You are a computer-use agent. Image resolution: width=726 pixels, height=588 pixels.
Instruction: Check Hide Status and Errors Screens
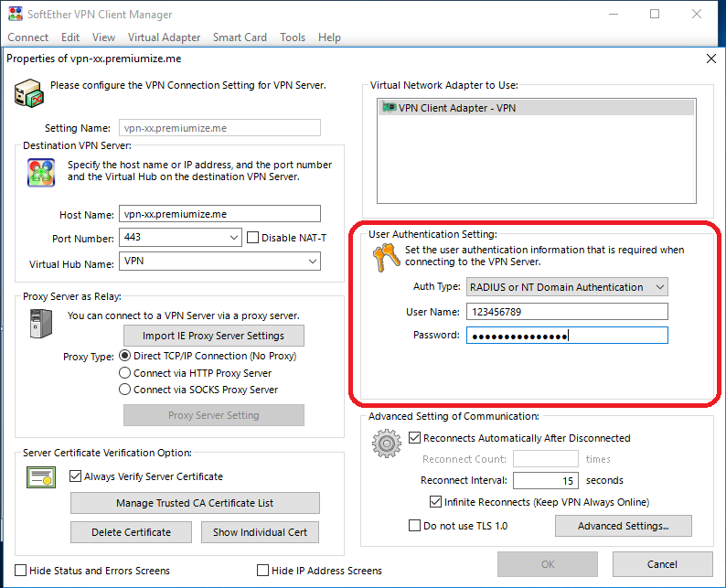tap(20, 570)
